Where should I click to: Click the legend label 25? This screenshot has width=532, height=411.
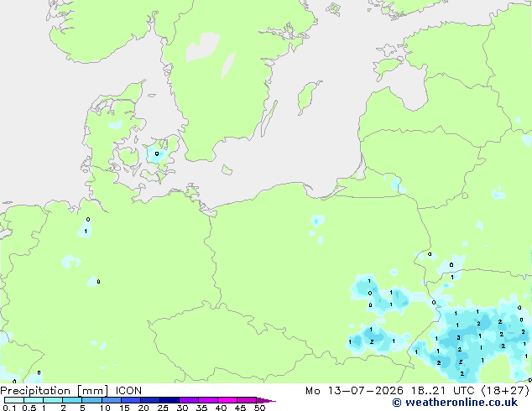click(x=163, y=408)
